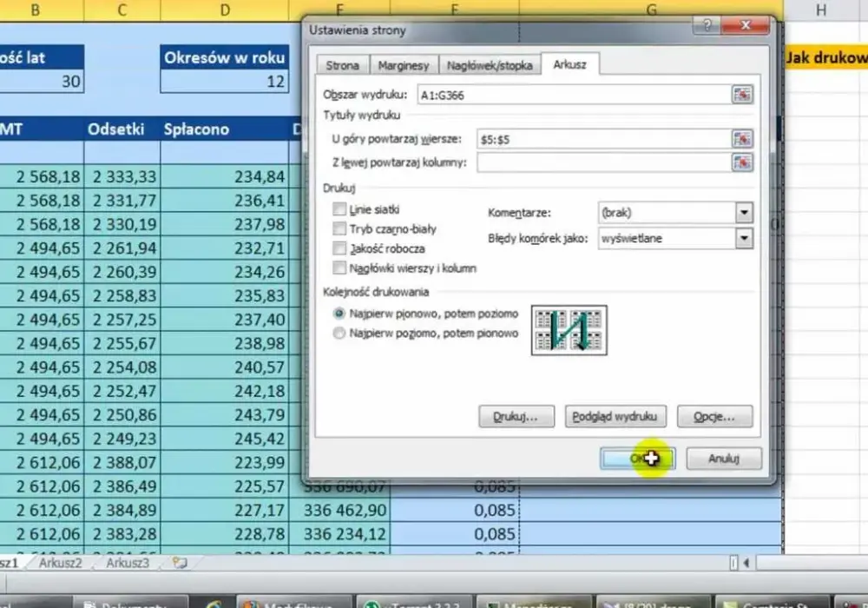Select Najpierw pionowo, potem poziomo

click(x=339, y=314)
